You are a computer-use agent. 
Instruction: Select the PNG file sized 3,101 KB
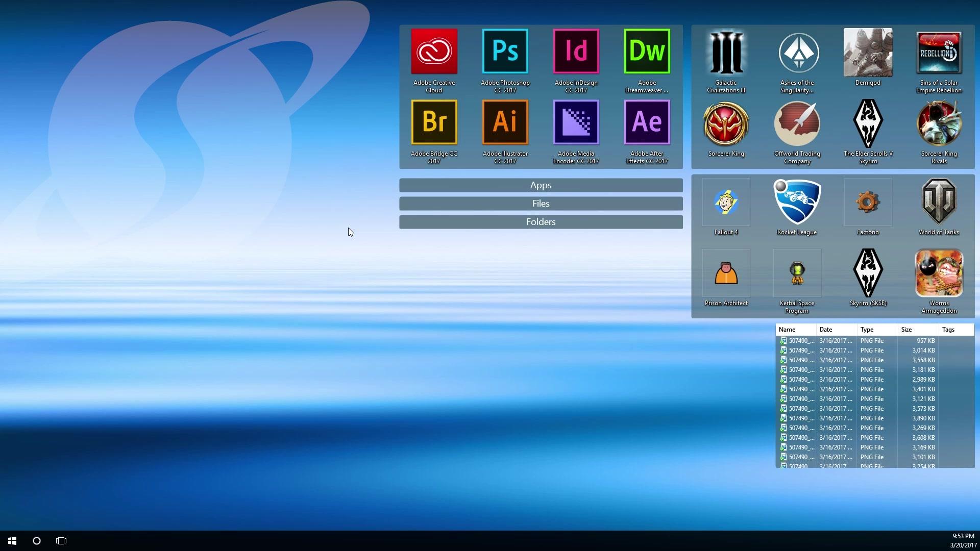point(875,457)
